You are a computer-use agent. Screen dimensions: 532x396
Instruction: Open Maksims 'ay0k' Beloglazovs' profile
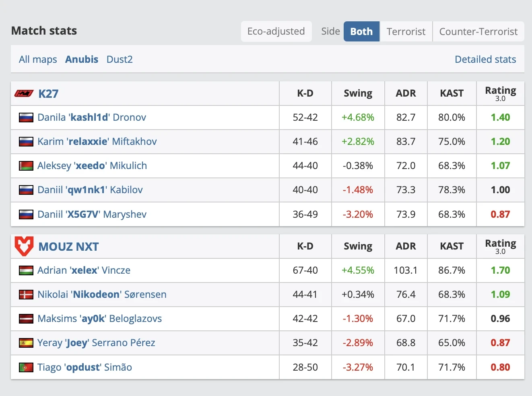point(99,319)
